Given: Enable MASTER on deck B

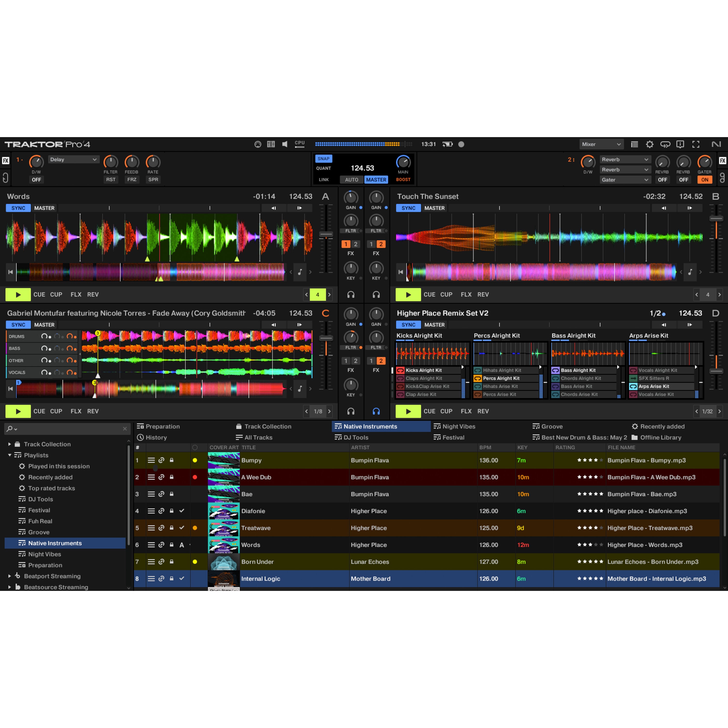Looking at the screenshot, I should pos(434,208).
